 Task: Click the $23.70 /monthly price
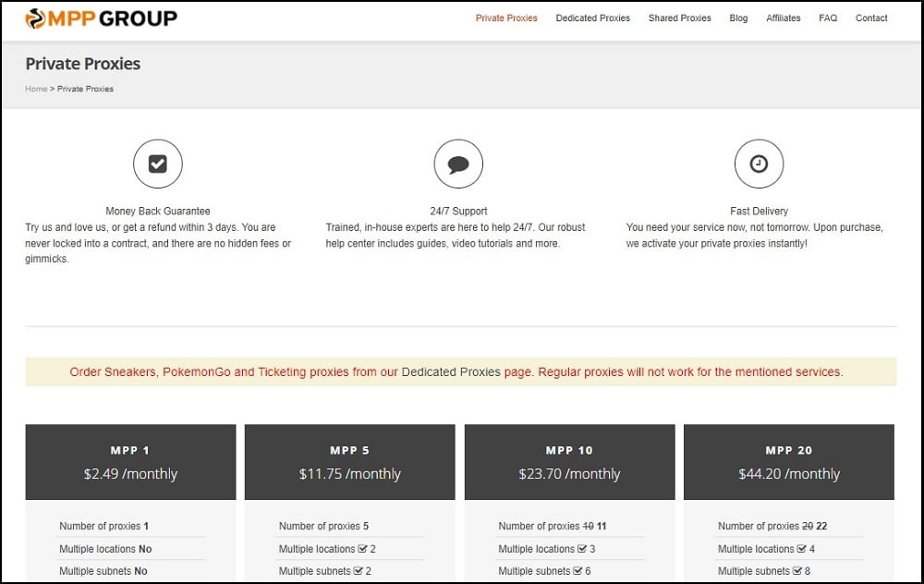click(569, 474)
